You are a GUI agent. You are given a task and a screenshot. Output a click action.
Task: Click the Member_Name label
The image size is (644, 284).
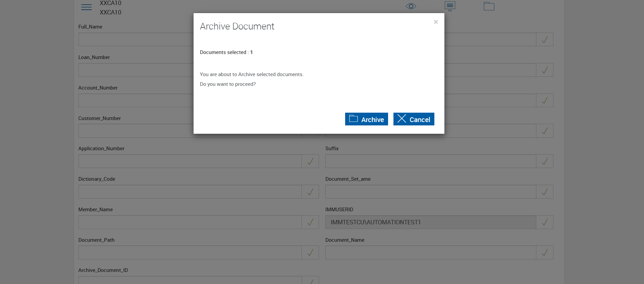[x=96, y=210]
